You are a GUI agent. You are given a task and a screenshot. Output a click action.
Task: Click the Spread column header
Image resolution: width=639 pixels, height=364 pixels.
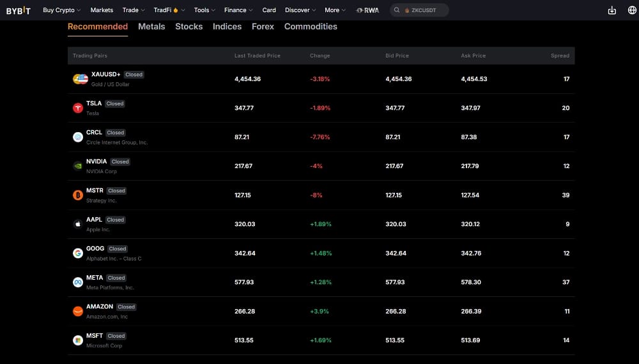pyautogui.click(x=560, y=56)
